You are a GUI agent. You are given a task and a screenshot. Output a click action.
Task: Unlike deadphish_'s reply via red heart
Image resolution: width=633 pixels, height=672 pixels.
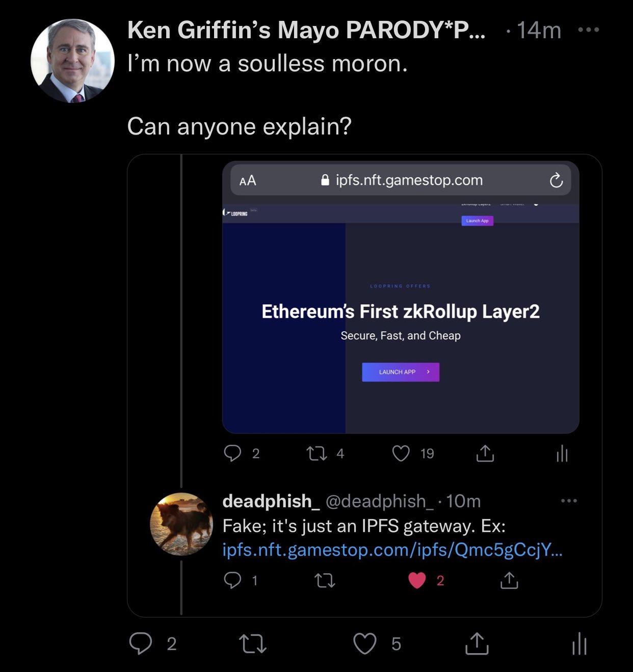coord(417,580)
